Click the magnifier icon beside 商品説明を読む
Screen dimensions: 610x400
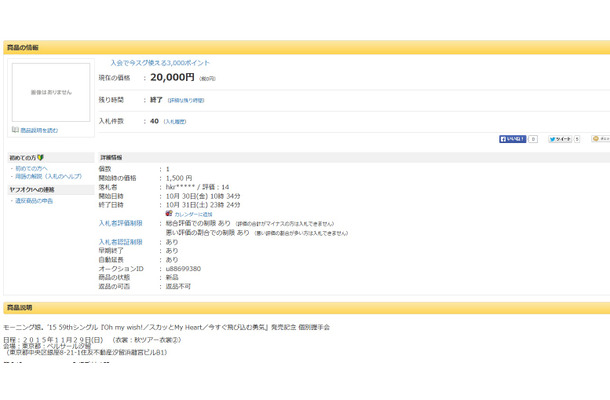pyautogui.click(x=15, y=130)
